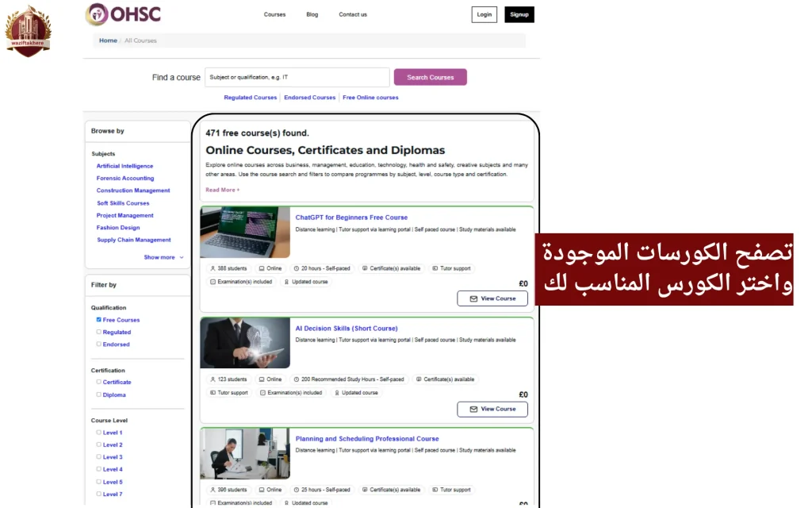Screen dimensions: 812x508
Task: Check the Certificate certification checkbox
Action: tap(98, 382)
